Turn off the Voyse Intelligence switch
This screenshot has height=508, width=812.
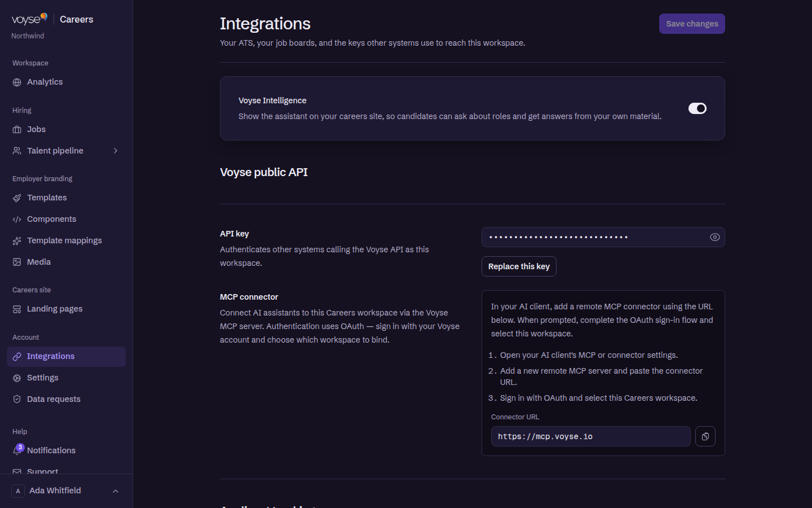698,108
